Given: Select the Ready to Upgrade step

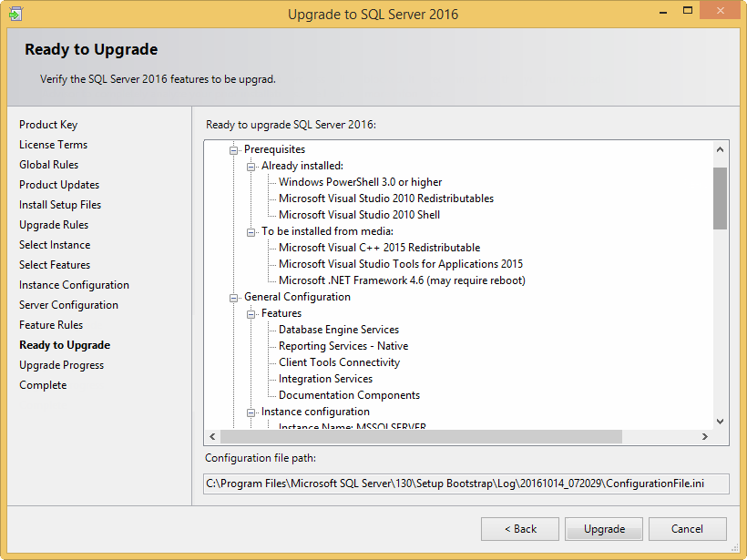Looking at the screenshot, I should click(65, 345).
